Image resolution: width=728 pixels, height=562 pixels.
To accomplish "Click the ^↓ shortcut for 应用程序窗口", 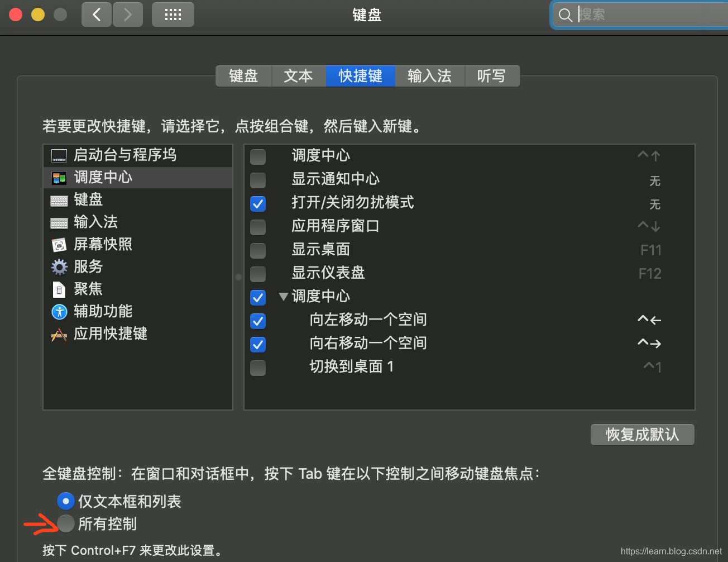I will point(649,226).
